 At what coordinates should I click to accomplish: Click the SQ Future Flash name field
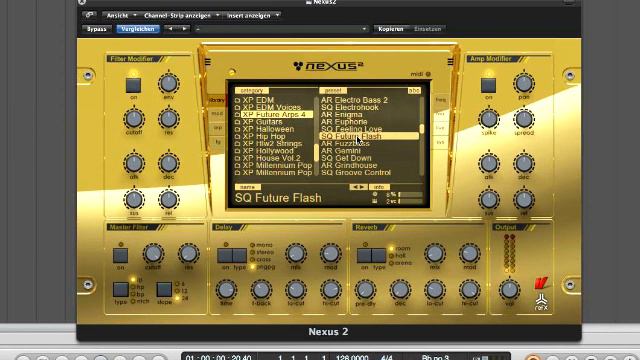pyautogui.click(x=278, y=198)
